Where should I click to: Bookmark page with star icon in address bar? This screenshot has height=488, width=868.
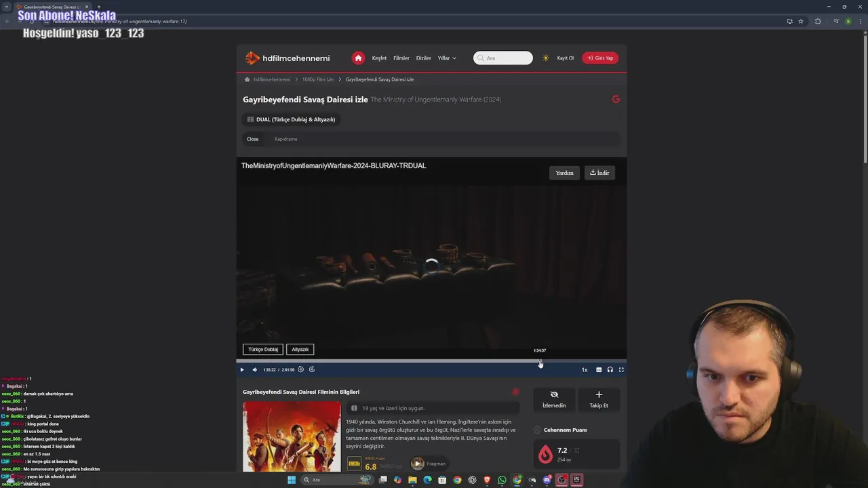tap(801, 21)
